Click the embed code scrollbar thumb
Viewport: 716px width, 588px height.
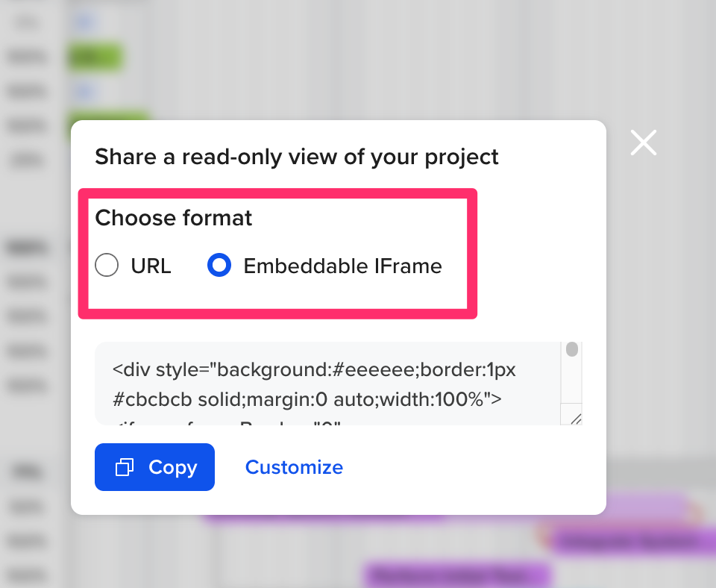(x=572, y=349)
